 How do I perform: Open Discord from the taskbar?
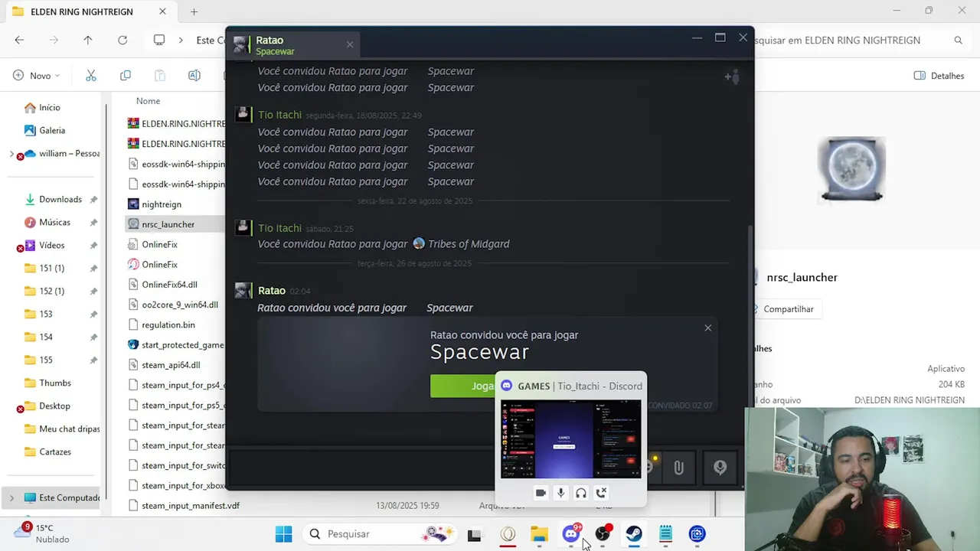pyautogui.click(x=571, y=534)
